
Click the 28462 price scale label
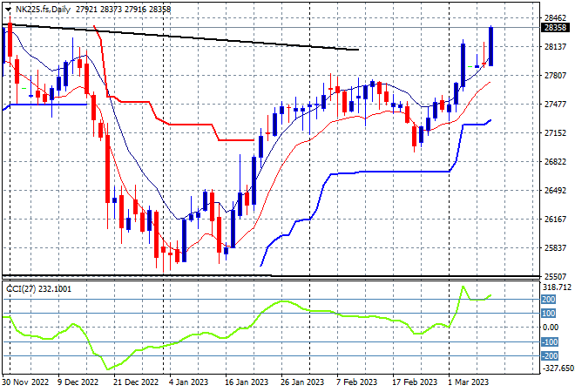point(555,18)
